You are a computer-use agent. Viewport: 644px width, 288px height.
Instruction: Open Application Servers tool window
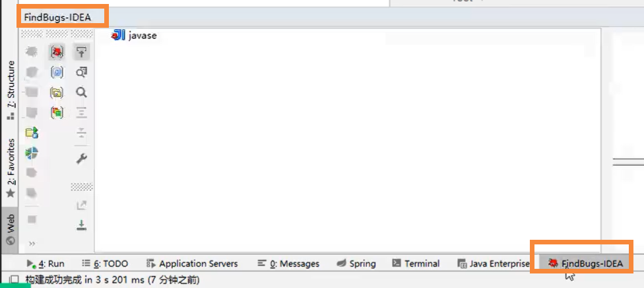pyautogui.click(x=192, y=264)
